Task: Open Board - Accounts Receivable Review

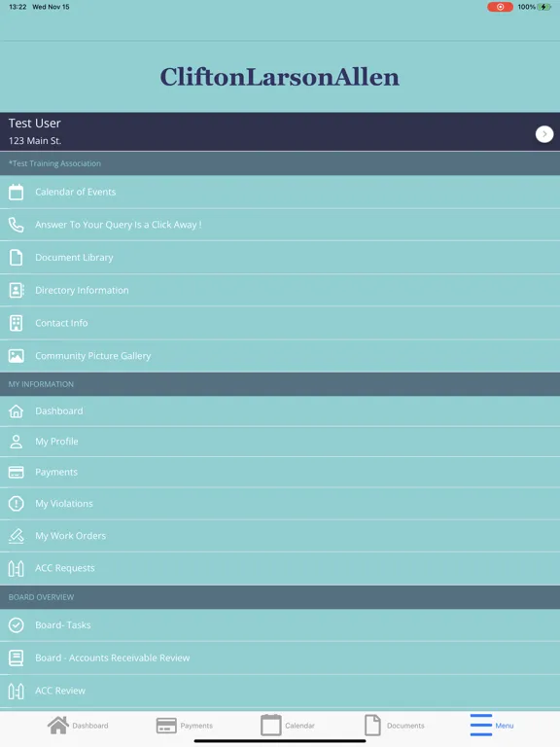Action: tap(280, 658)
